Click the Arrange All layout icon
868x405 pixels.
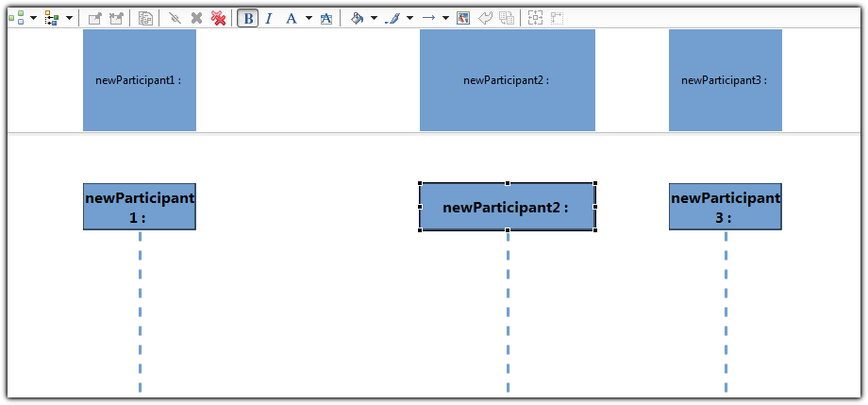coord(17,18)
